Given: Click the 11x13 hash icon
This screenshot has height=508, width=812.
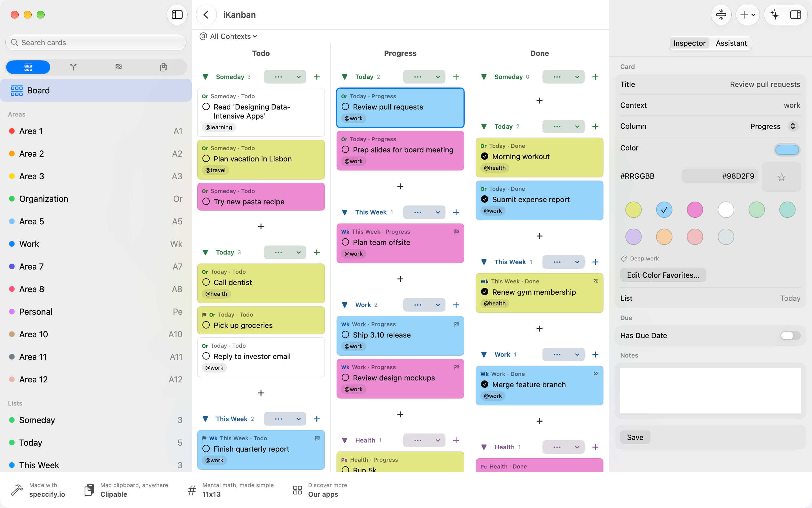Looking at the screenshot, I should 192,490.
